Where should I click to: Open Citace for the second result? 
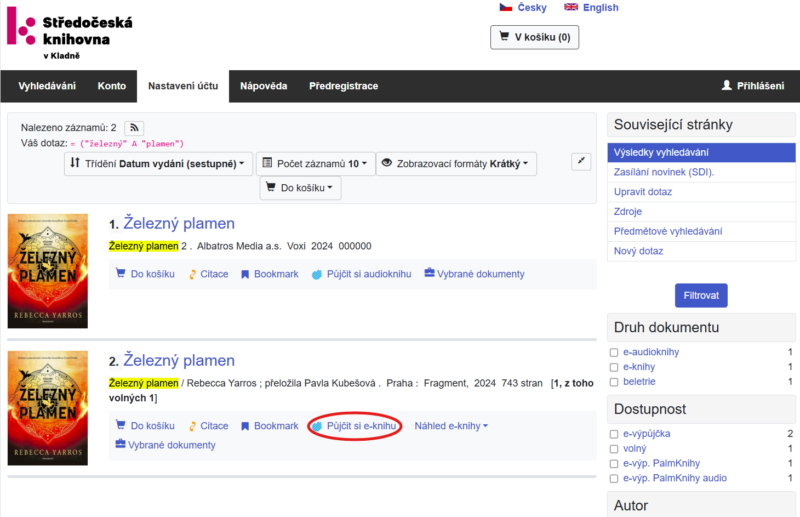[208, 426]
